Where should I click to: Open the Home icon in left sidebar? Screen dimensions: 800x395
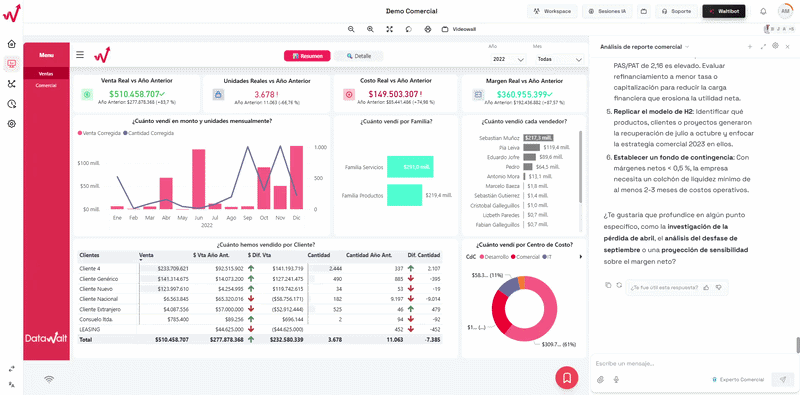point(12,44)
